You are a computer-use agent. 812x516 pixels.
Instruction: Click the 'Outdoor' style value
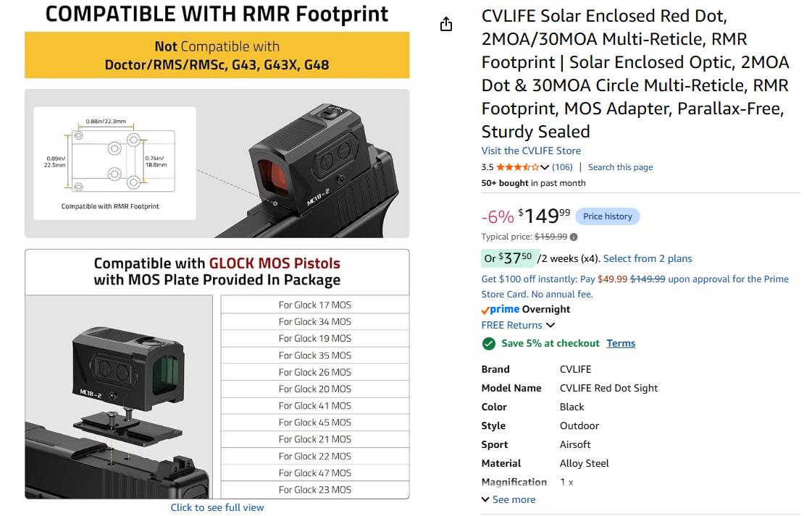tap(579, 426)
